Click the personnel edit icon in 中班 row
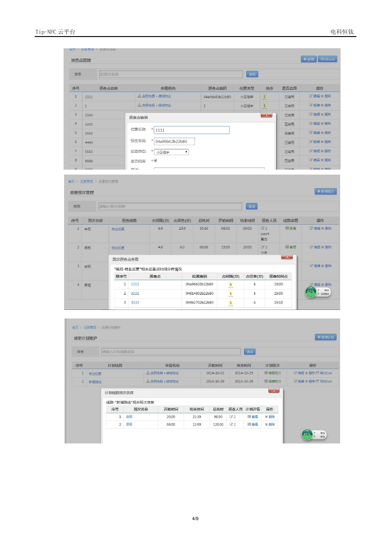The height and width of the screenshot is (554, 392). [263, 228]
